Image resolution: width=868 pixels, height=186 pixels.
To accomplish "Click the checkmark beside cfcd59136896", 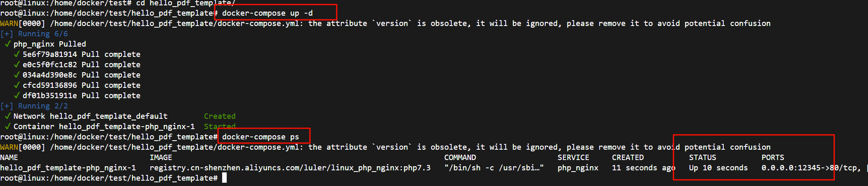I will click(16, 85).
